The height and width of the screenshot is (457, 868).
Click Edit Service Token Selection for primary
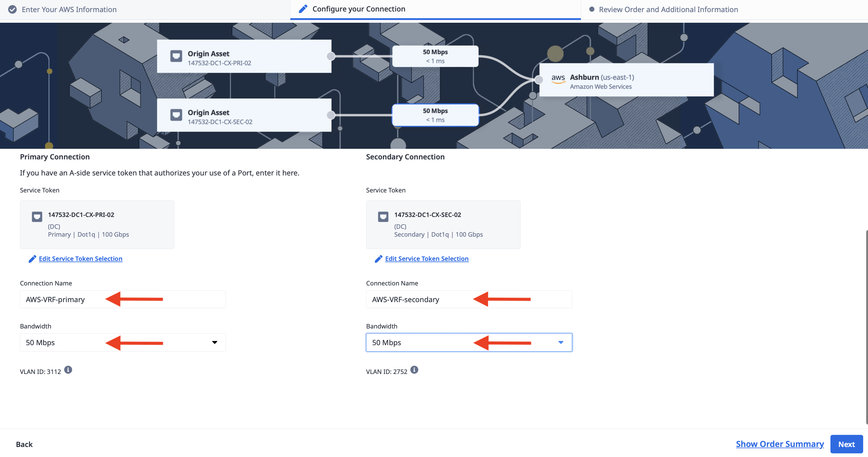click(80, 259)
